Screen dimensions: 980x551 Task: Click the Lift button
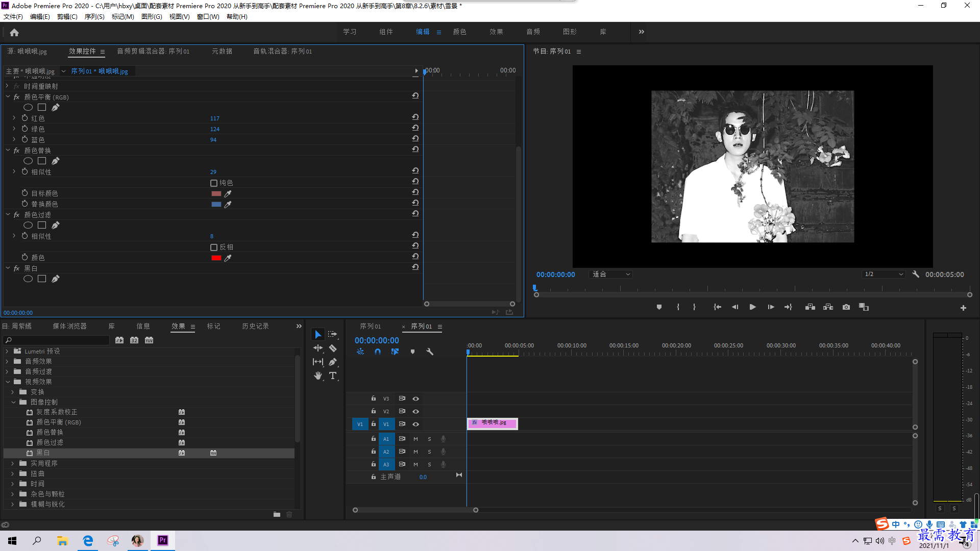point(810,307)
